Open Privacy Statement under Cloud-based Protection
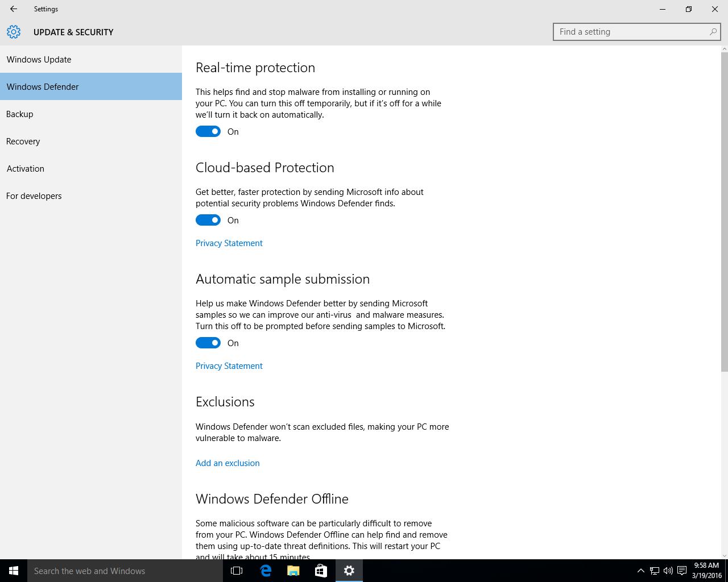Screen dimensions: 728x582 coord(229,243)
